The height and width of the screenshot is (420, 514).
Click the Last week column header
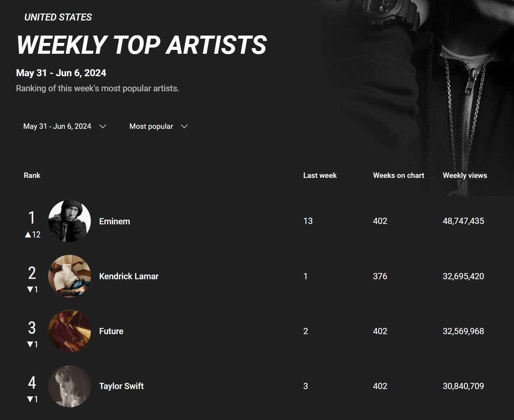point(320,175)
